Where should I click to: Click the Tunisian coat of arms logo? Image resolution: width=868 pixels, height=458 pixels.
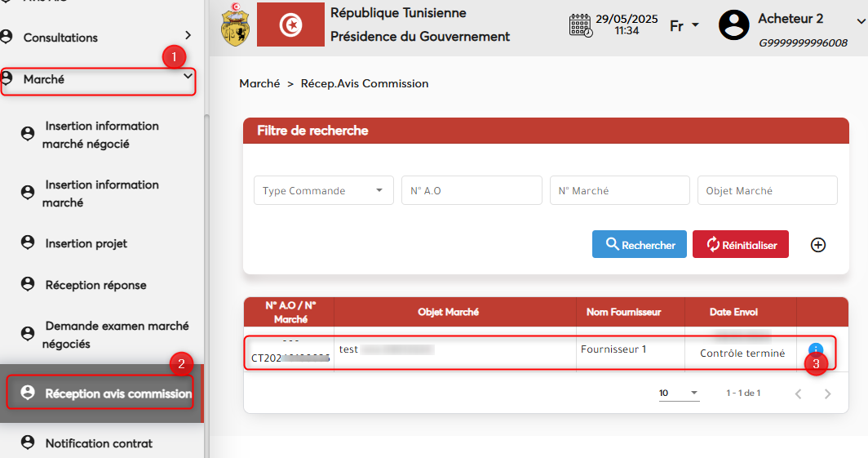coord(235,24)
